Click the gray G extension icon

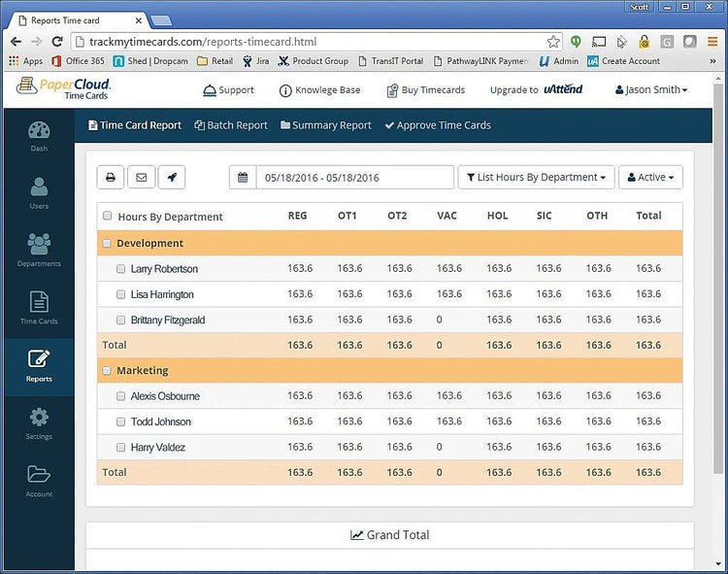[x=667, y=43]
